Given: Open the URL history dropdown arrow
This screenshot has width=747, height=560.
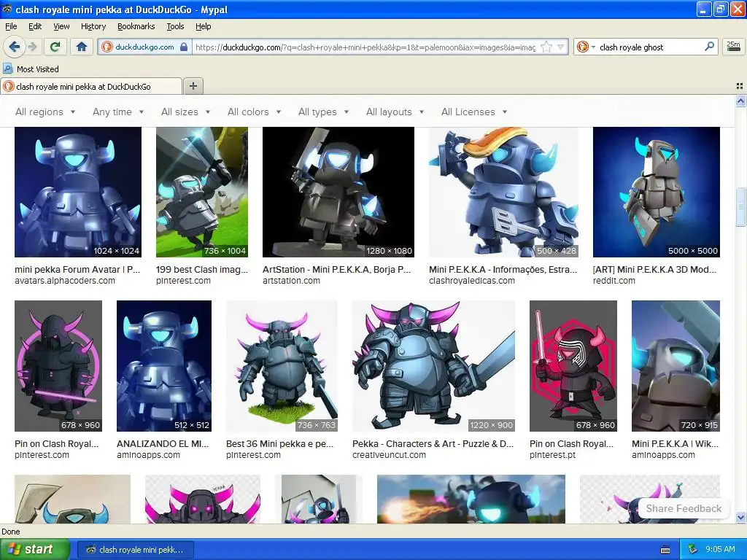Looking at the screenshot, I should [561, 47].
